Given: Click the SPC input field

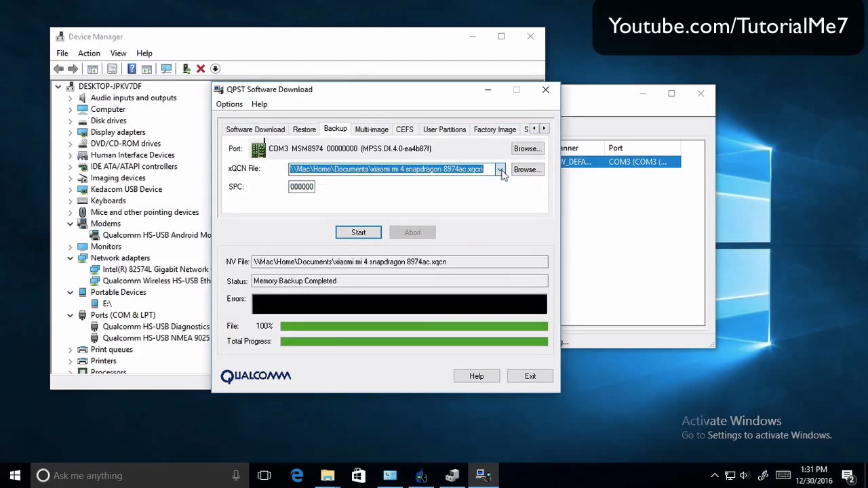Looking at the screenshot, I should (302, 187).
